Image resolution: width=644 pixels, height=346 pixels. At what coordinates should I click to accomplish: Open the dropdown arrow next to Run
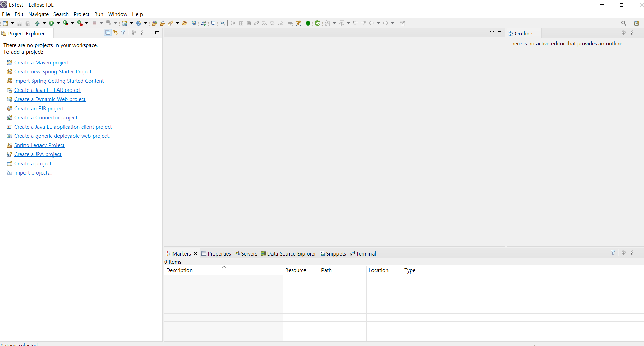click(x=58, y=23)
